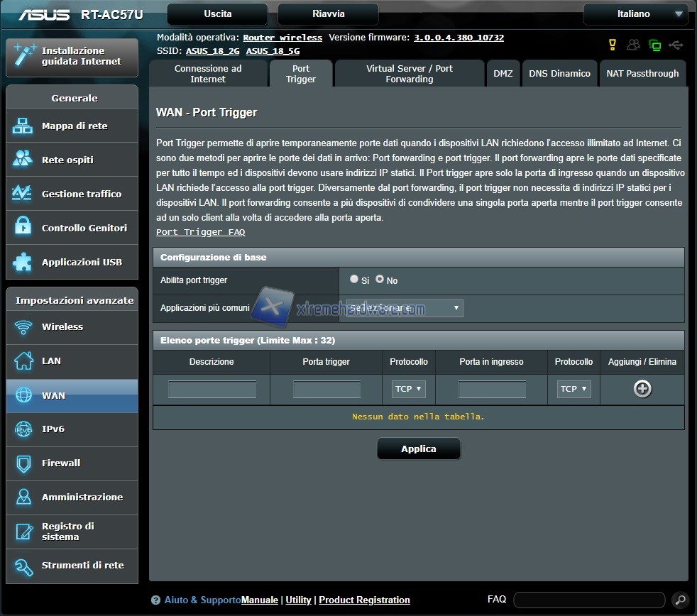Open Applicazioni USB puzzle icon

click(23, 262)
